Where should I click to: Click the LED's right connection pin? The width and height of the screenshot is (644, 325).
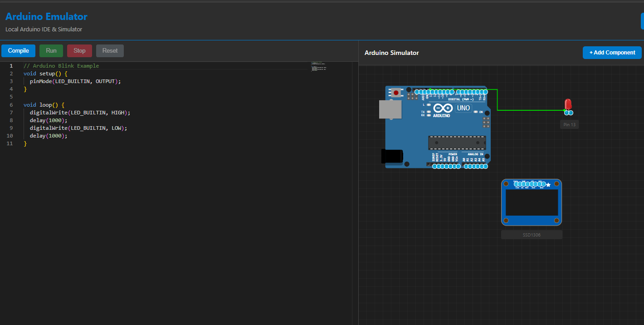click(x=571, y=113)
